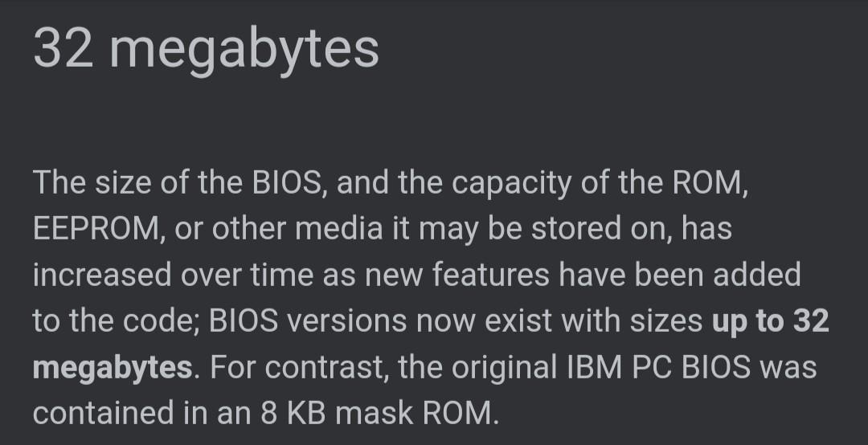Click the bold "up to 32" text
This screenshot has width=868, height=445.
(770, 321)
